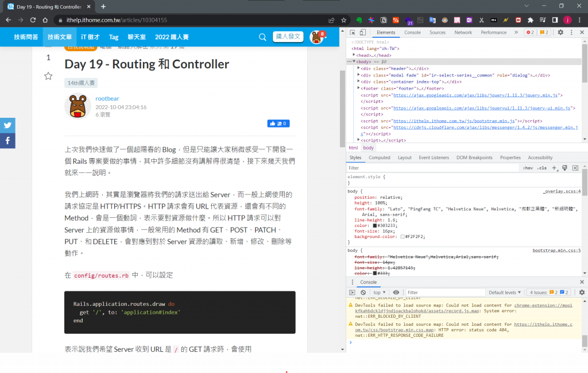Click the body breadcrumb in Elements panel

coord(368,148)
